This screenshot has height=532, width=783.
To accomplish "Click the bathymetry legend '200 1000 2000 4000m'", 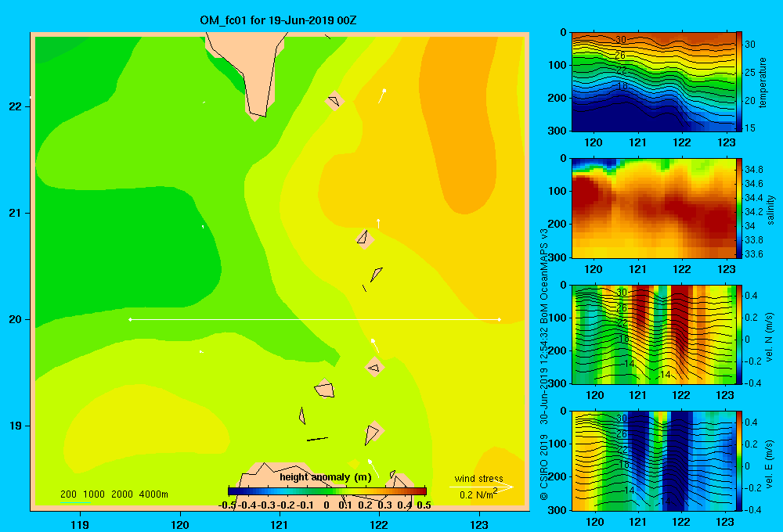I will pos(114,494).
